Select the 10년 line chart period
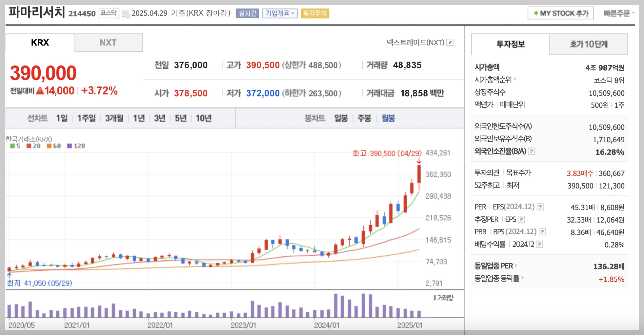Viewport: 644px width, 335px height. [x=204, y=118]
